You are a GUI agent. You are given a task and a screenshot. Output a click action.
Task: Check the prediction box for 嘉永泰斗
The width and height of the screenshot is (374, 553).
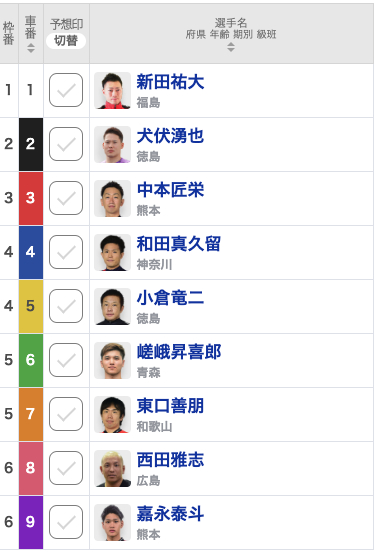point(66,522)
